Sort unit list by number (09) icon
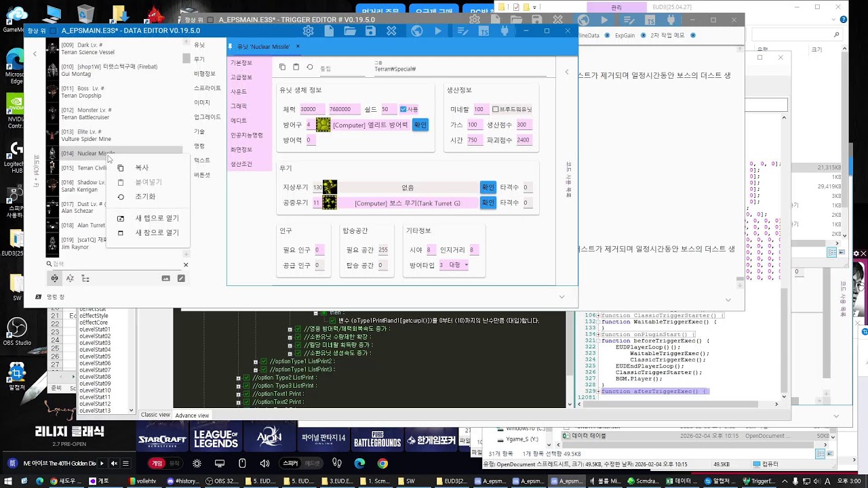 coord(55,279)
